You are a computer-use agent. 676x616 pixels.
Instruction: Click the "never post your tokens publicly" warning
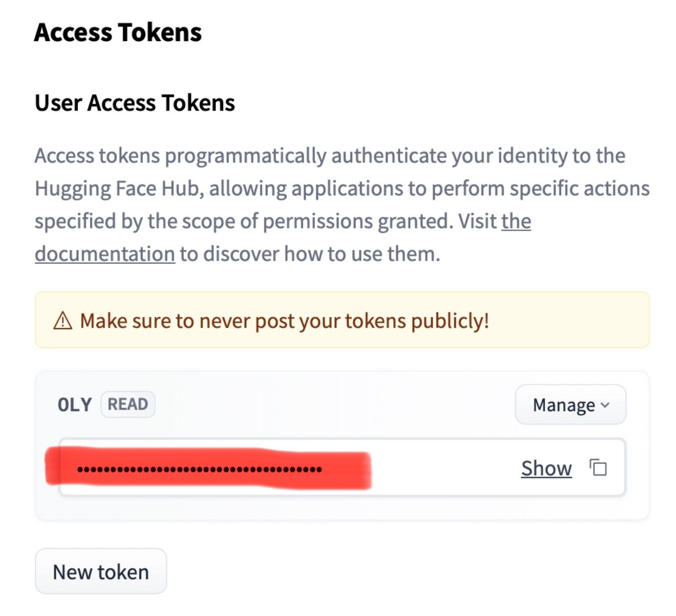284,321
